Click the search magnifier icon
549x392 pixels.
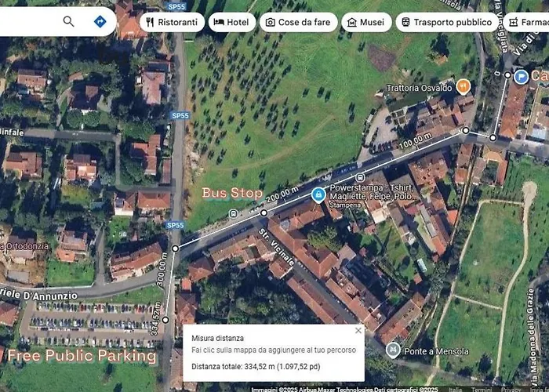coord(69,22)
